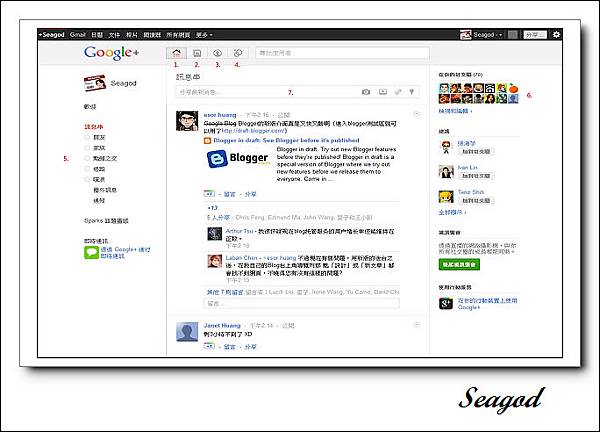Click Janet Huang's silhouette avatar

187,332
